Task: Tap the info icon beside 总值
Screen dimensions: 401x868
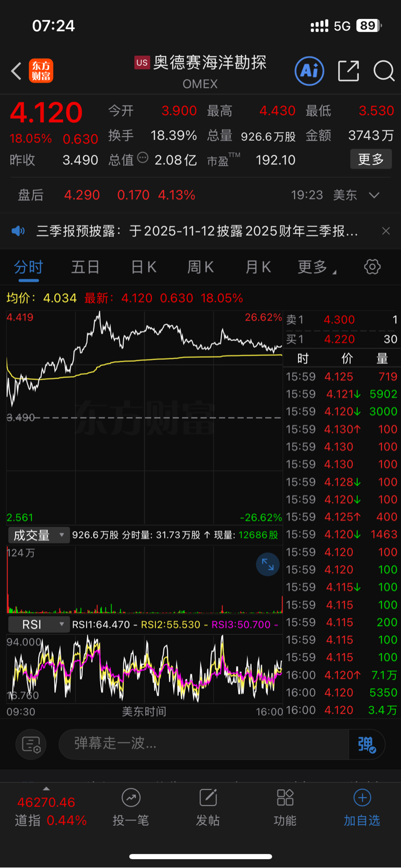Action: point(143,158)
